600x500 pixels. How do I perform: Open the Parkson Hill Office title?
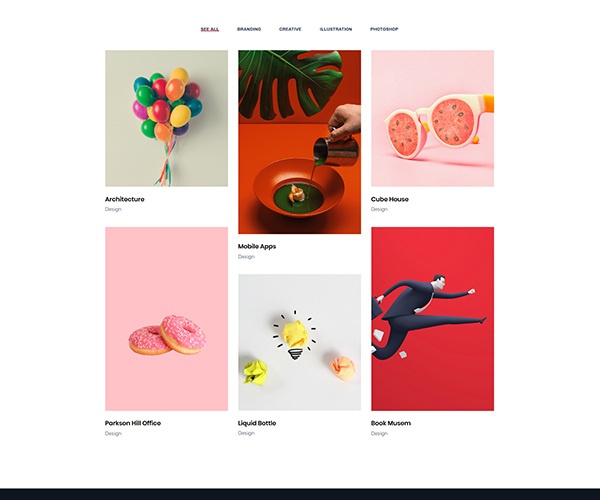[x=133, y=423]
